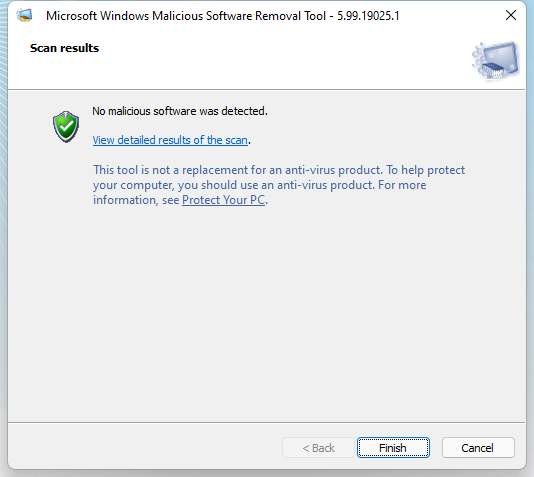
Task: Open View detailed results of the scan
Action: pos(170,140)
